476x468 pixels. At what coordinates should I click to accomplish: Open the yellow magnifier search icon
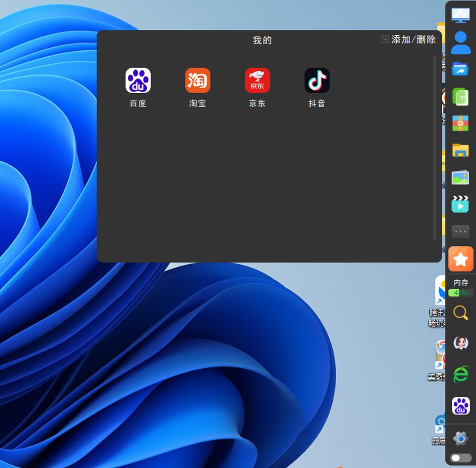pos(461,313)
